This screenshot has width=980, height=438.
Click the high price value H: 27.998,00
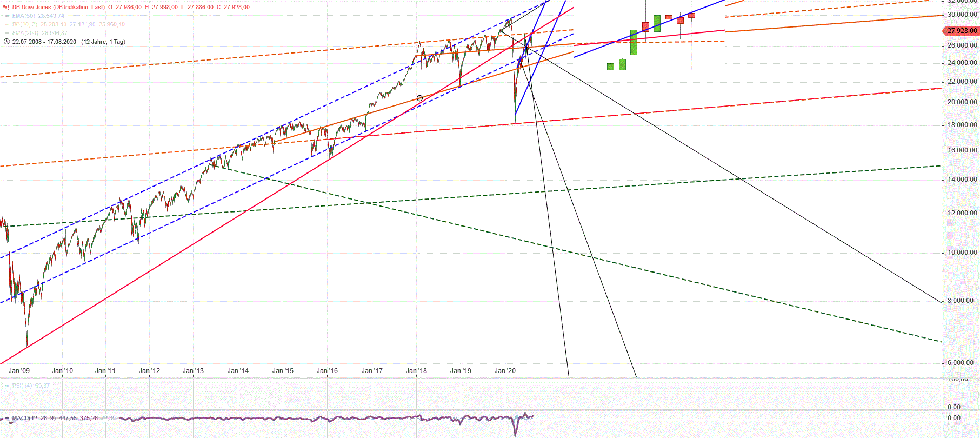(x=161, y=7)
